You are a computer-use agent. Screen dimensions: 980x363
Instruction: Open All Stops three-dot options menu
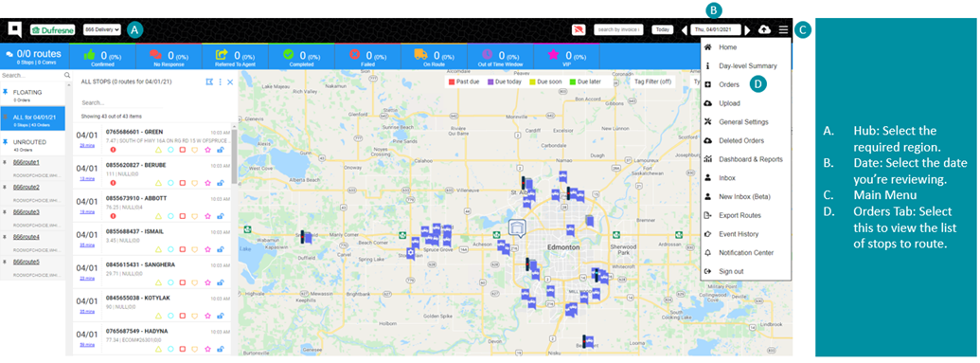[x=220, y=82]
